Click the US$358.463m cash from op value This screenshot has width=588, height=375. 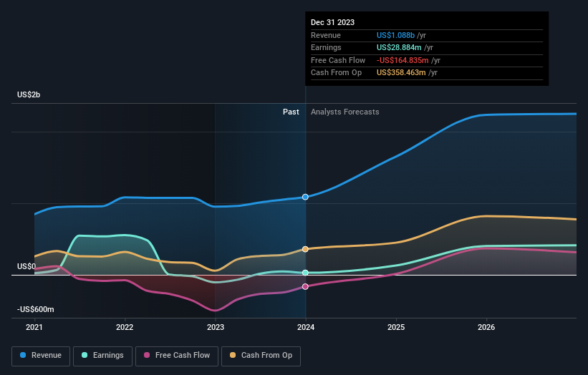click(x=401, y=73)
